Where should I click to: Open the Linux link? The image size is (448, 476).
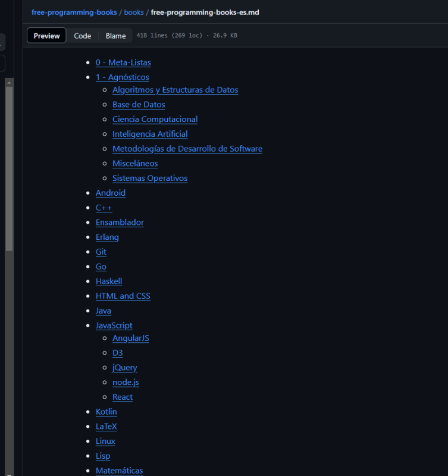tap(105, 441)
